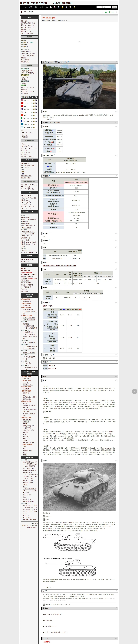The width and height of the screenshot is (138, 644).
Task: Open ホーム in the top black menu
Action: point(25,7)
